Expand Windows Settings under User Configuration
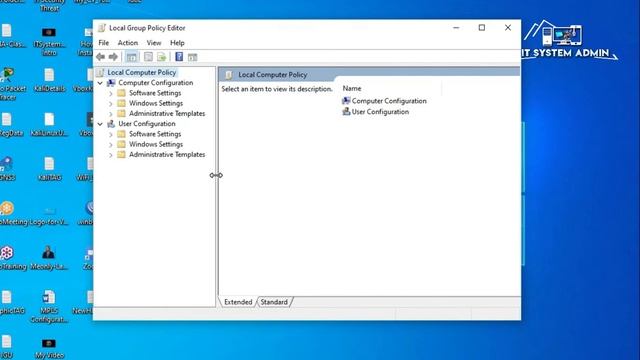Image resolution: width=640 pixels, height=360 pixels. pos(111,144)
